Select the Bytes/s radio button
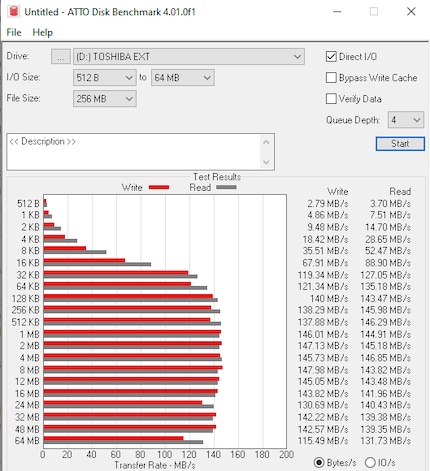 [x=319, y=462]
